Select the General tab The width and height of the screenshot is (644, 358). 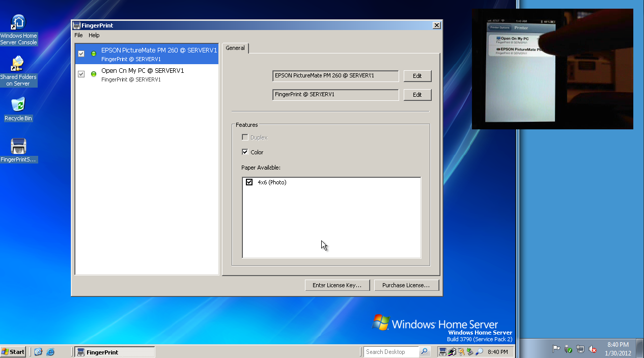235,48
